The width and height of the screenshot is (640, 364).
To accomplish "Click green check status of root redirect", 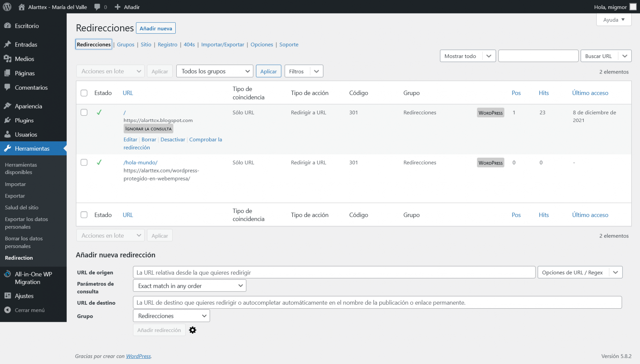I will [x=99, y=112].
